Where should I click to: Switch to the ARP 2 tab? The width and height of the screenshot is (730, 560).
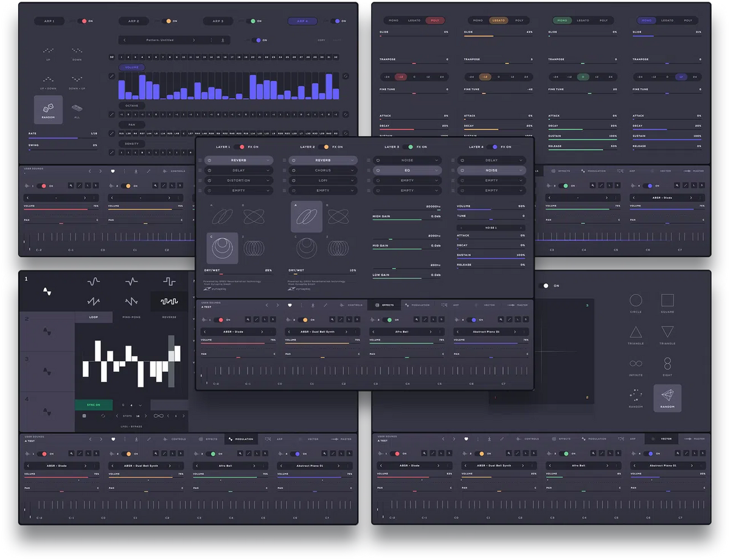tap(134, 21)
